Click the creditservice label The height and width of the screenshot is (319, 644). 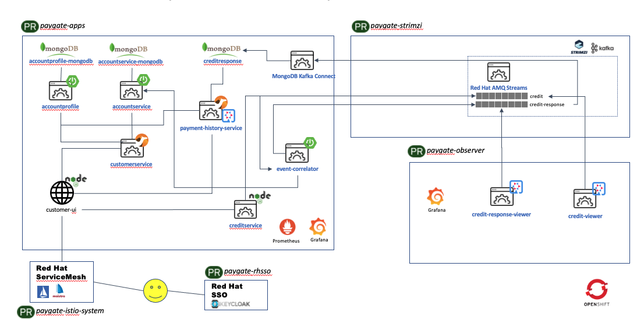pos(246,225)
